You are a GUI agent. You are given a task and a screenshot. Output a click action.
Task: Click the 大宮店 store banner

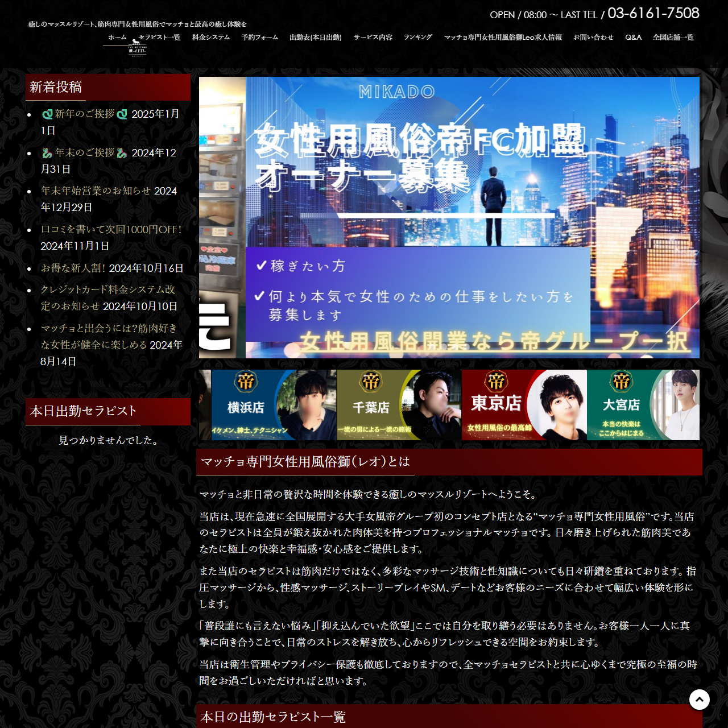[643, 405]
